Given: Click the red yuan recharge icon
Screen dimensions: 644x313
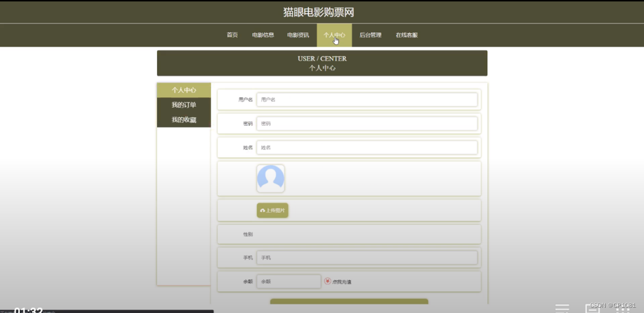Looking at the screenshot, I should 328,281.
